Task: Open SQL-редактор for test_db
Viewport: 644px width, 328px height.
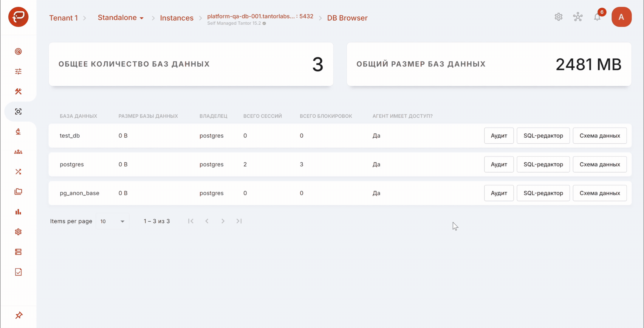Action: click(x=543, y=136)
